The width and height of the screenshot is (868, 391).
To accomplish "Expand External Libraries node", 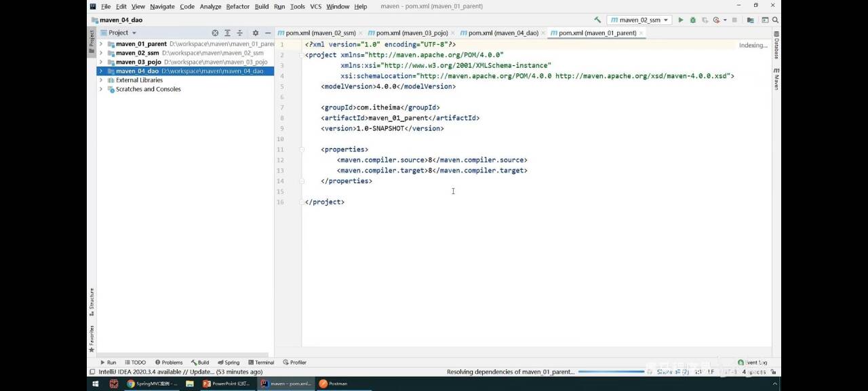I will pyautogui.click(x=101, y=80).
